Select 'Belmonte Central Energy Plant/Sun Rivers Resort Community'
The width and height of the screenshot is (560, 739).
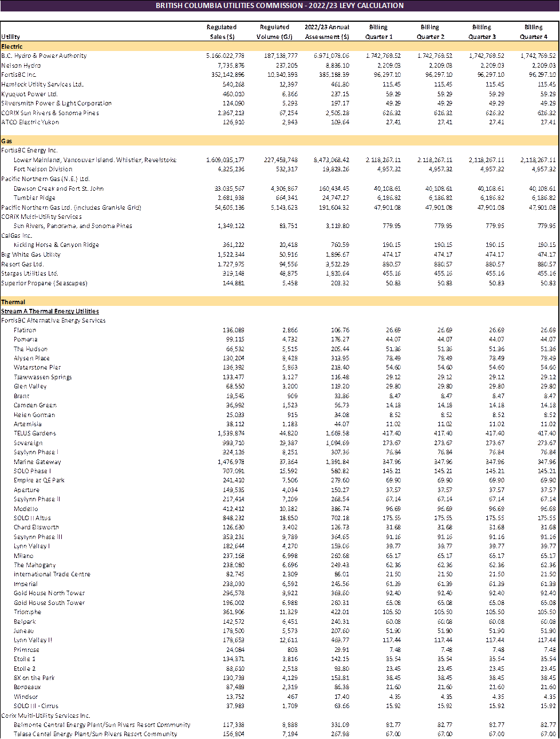pos(102,725)
